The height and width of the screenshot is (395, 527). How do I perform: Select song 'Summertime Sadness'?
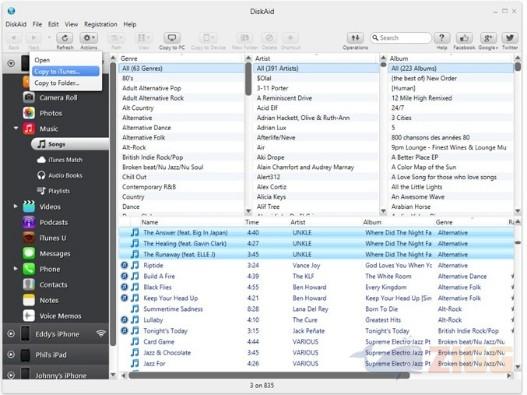point(173,309)
